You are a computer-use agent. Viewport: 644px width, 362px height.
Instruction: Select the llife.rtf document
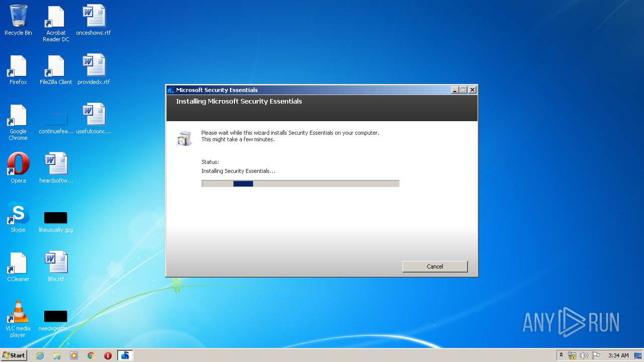pyautogui.click(x=56, y=266)
